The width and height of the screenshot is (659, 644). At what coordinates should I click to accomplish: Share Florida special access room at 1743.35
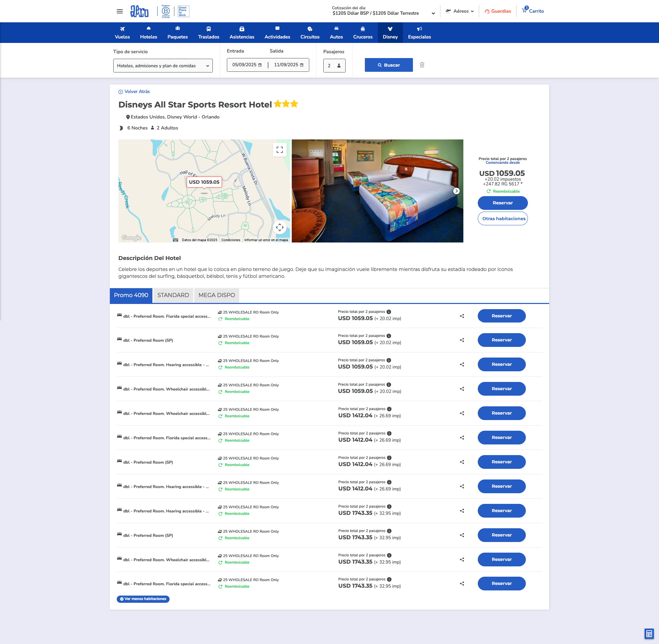[x=462, y=584]
